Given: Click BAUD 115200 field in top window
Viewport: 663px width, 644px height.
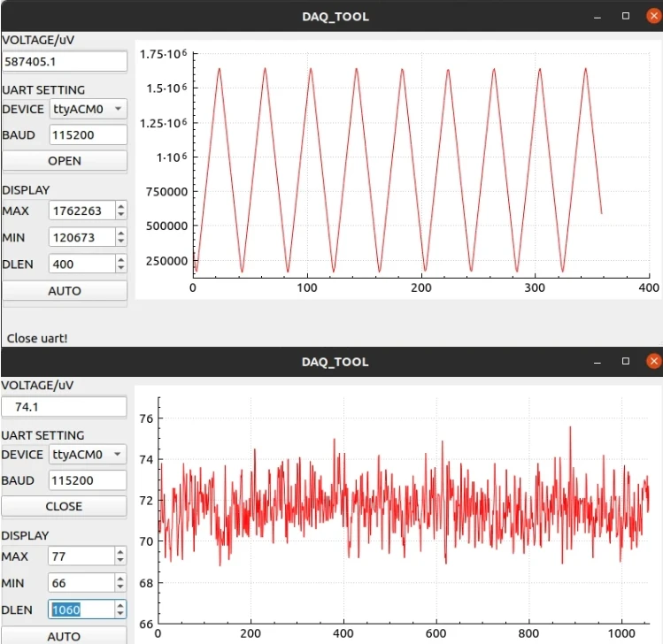Looking at the screenshot, I should coord(88,134).
